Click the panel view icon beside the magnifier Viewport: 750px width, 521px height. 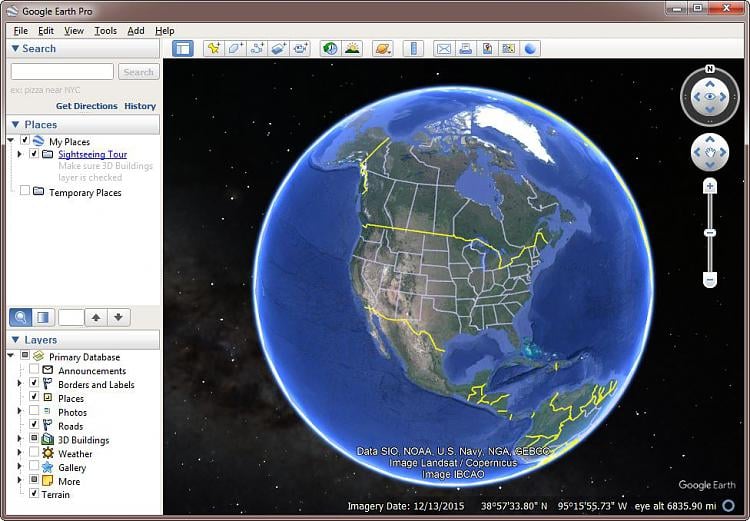[x=43, y=317]
